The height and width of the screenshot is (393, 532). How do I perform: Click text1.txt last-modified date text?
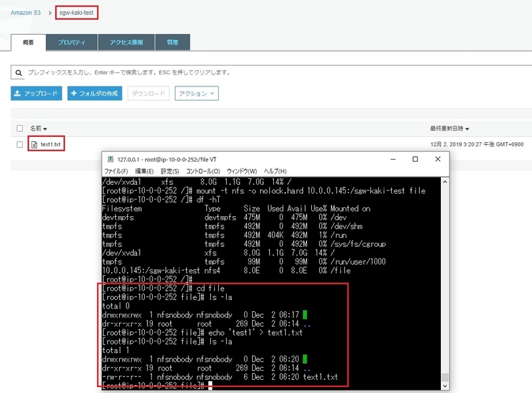coord(477,144)
